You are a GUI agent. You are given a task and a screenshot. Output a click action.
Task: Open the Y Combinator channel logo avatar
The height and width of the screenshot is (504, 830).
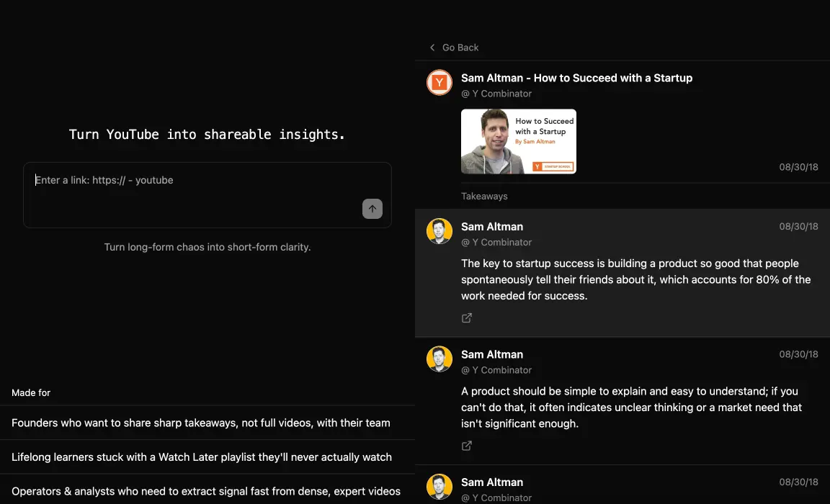coord(439,83)
